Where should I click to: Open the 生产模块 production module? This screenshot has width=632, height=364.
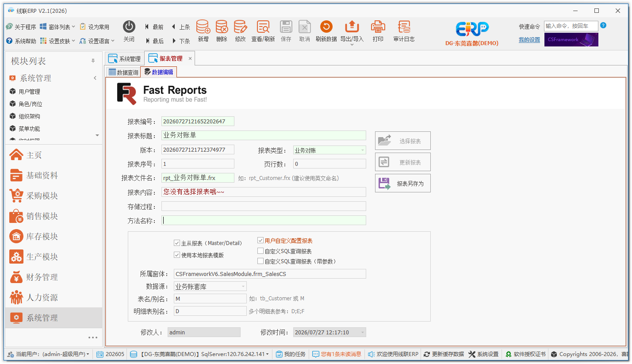pyautogui.click(x=54, y=257)
